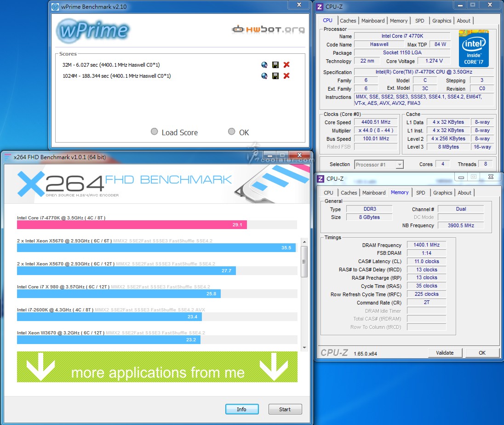The height and width of the screenshot is (425, 504).
Task: Click the Intel Core i7 inside logo
Action: click(474, 49)
